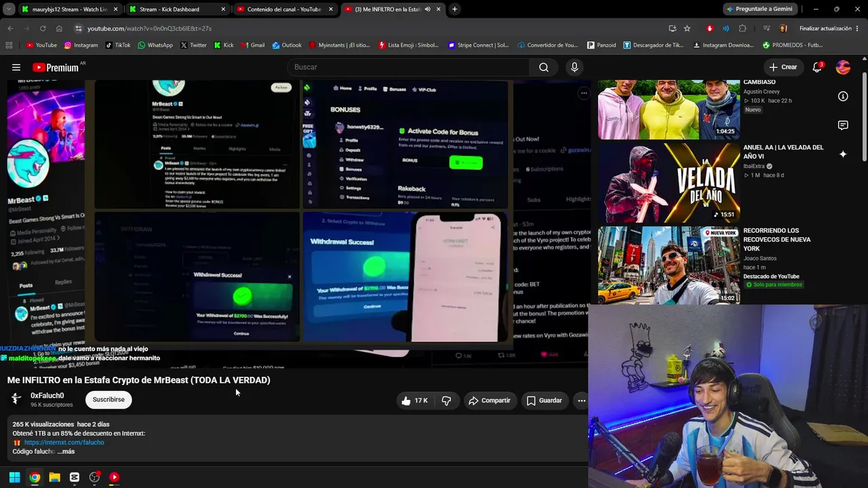Open Windows Start menu

[x=14, y=477]
